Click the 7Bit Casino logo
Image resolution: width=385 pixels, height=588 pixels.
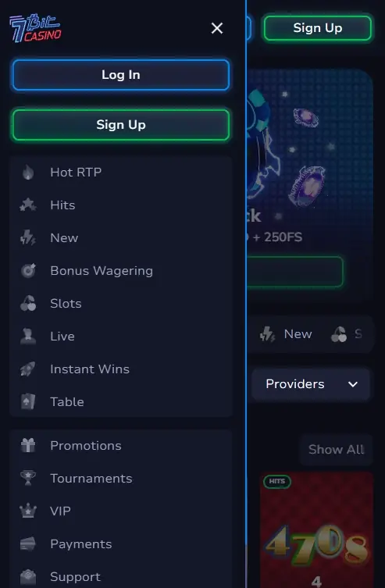[35, 28]
